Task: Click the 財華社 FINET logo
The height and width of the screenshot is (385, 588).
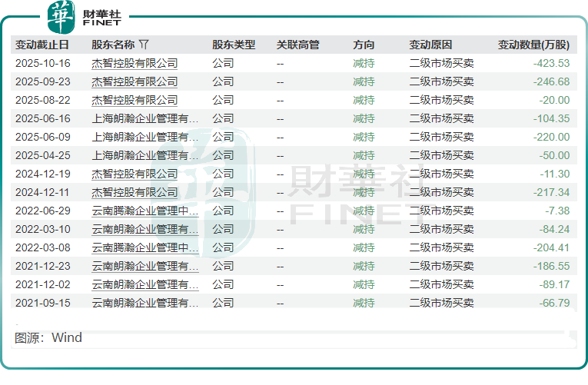Action: point(85,16)
